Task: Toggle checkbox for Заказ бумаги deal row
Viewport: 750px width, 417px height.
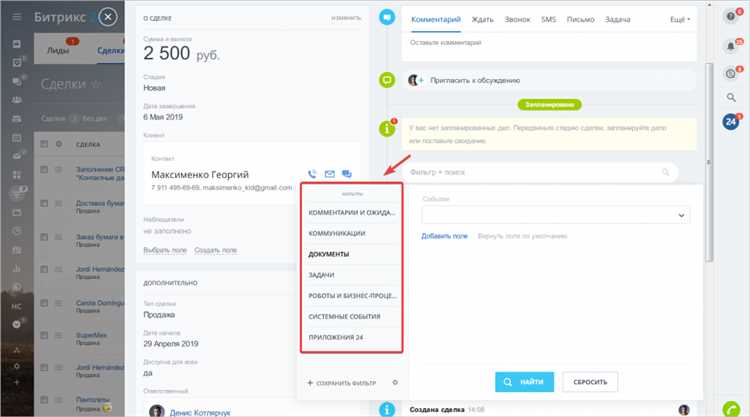Action: (44, 237)
